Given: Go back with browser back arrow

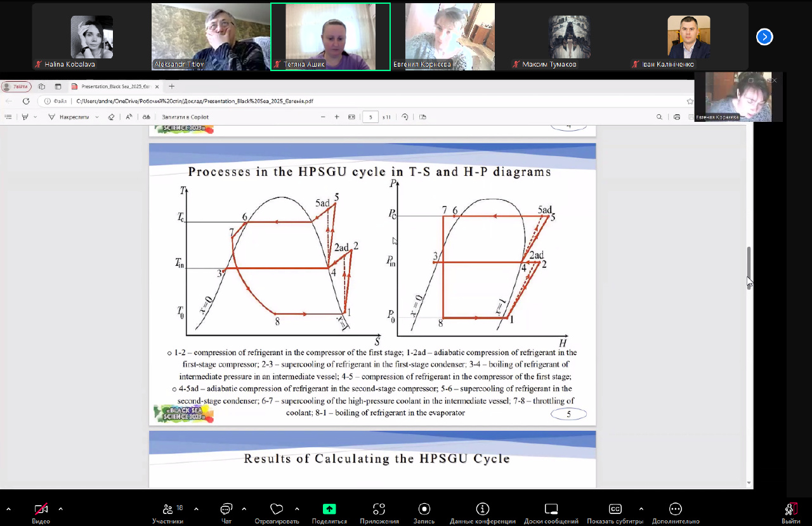Looking at the screenshot, I should click(x=9, y=101).
